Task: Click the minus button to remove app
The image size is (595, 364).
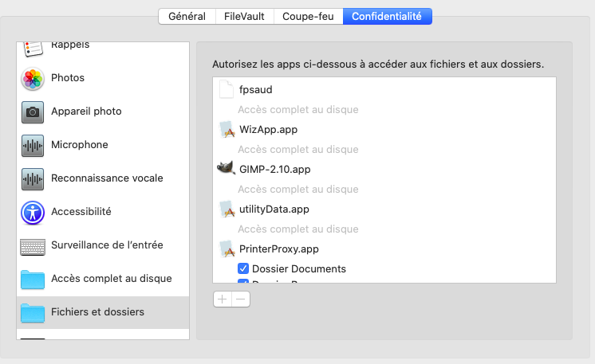Action: pos(240,299)
